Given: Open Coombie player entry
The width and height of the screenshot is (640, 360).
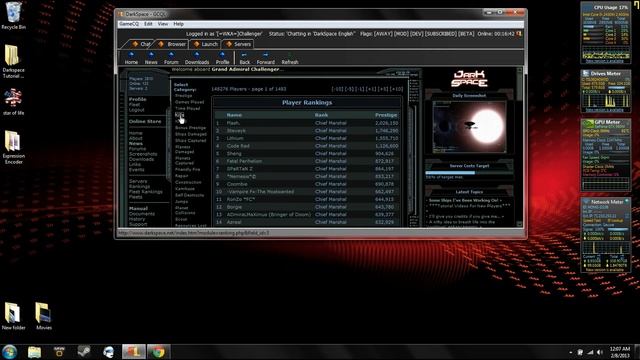Looking at the screenshot, I should point(237,184).
